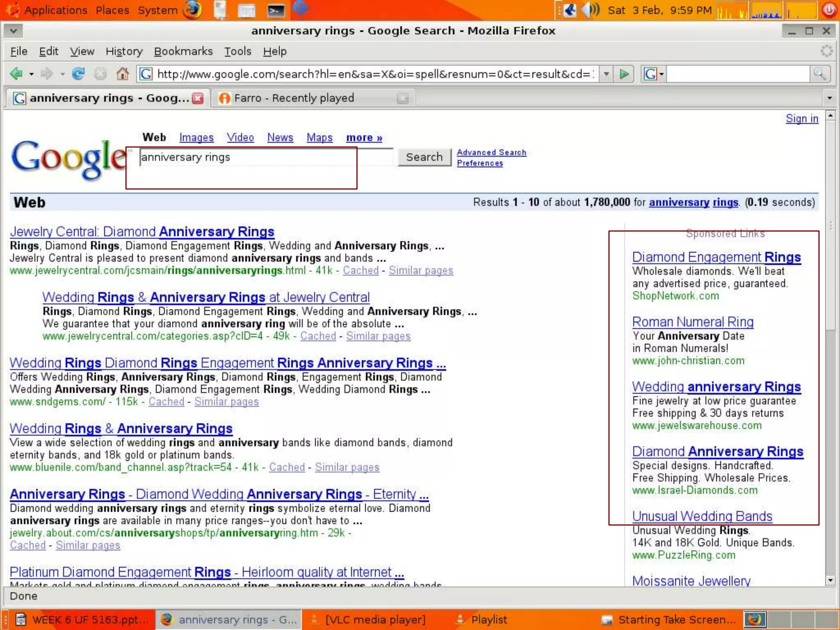Click the Sign in link
The height and width of the screenshot is (630, 840).
pyautogui.click(x=802, y=119)
